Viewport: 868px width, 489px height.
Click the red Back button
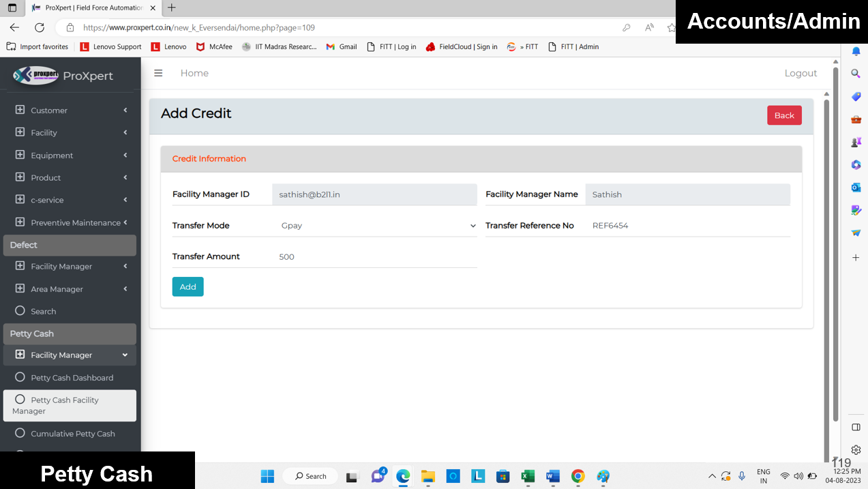tap(784, 115)
